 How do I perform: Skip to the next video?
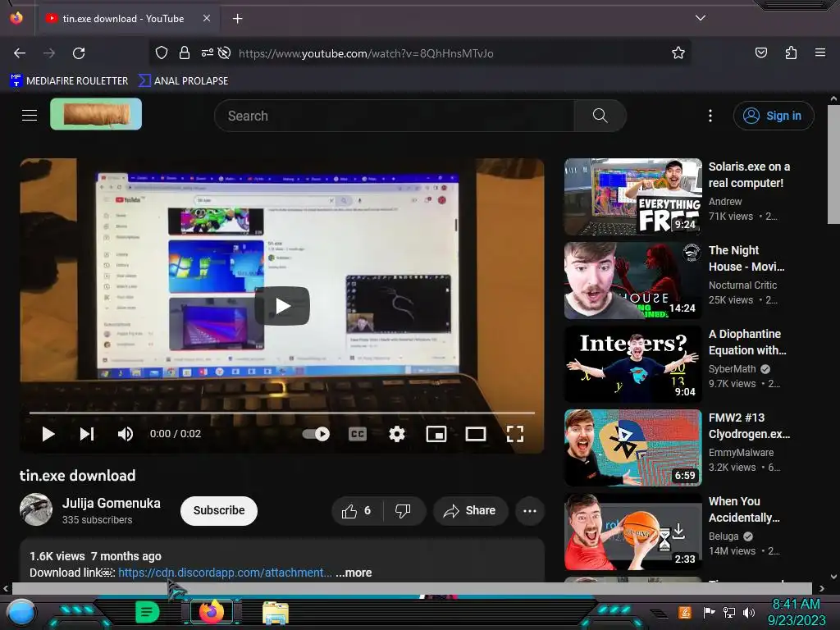87,434
